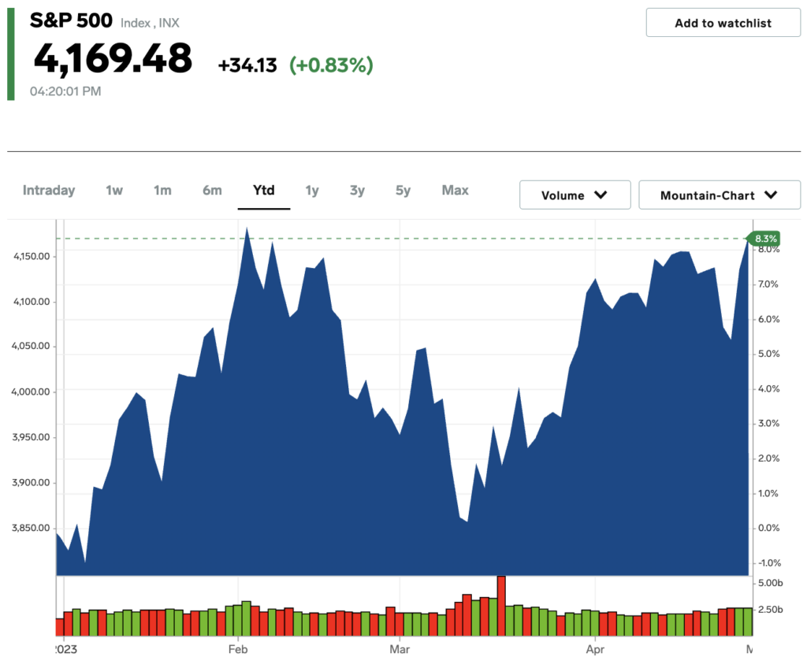Click the Feb date axis label
Viewport: 807px width, 672px height.
(x=238, y=649)
